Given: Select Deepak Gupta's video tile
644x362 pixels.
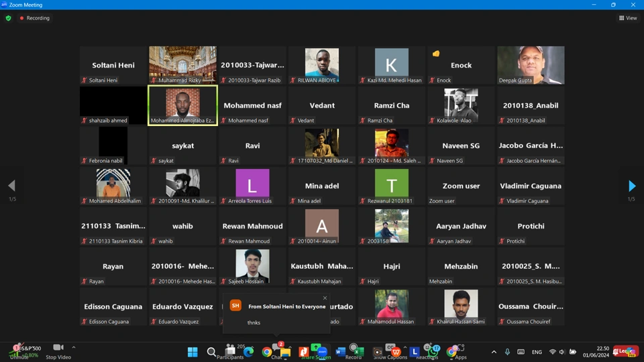Looking at the screenshot, I should pyautogui.click(x=531, y=65).
